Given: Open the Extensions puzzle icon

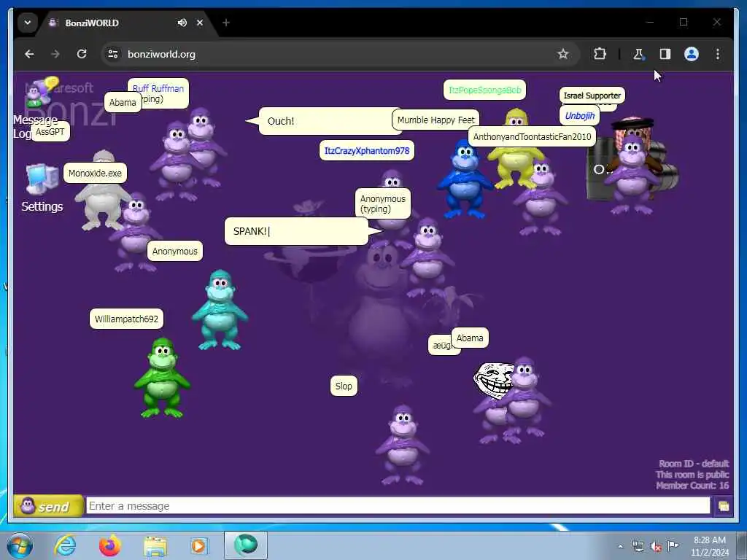Looking at the screenshot, I should [x=600, y=54].
